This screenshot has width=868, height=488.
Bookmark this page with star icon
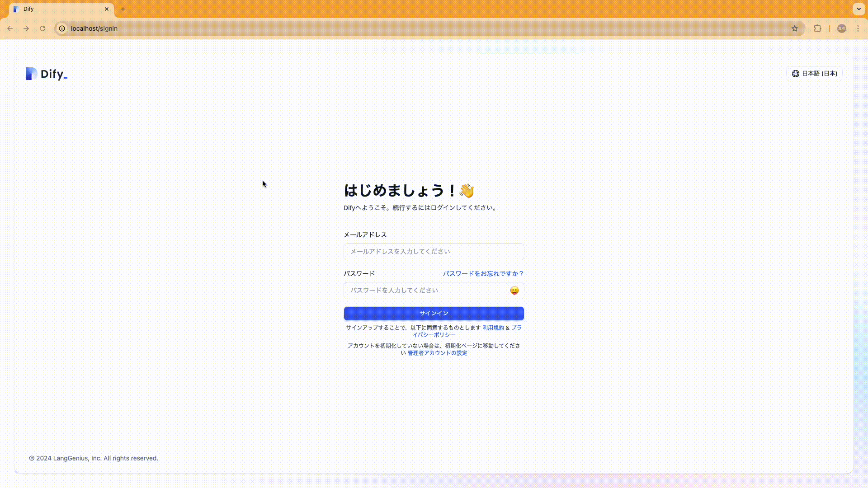(x=795, y=28)
